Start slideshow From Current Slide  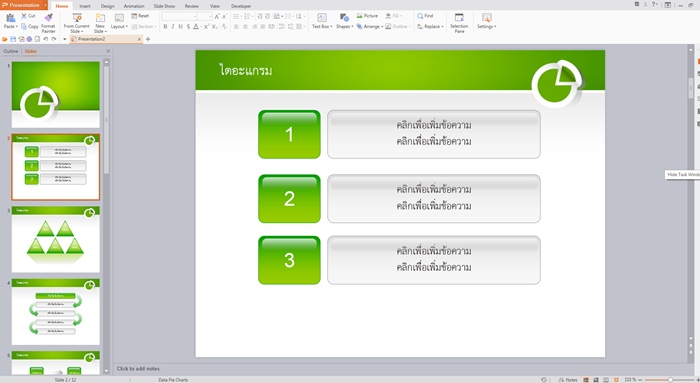pyautogui.click(x=76, y=23)
